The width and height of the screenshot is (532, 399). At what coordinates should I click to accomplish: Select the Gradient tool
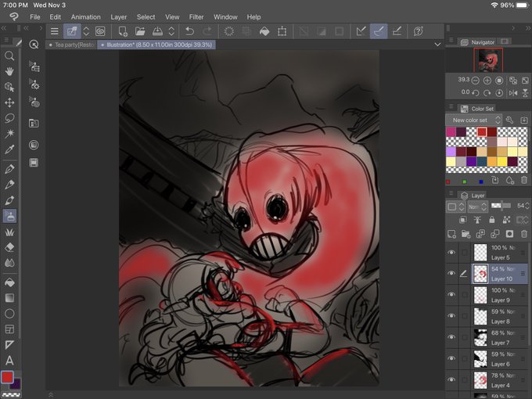tap(9, 298)
